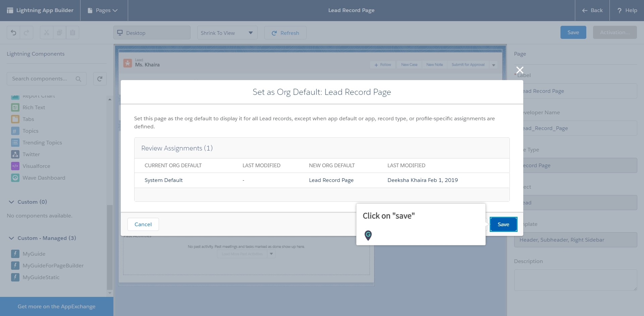644x316 pixels.
Task: Open the Activation button
Action: [614, 32]
